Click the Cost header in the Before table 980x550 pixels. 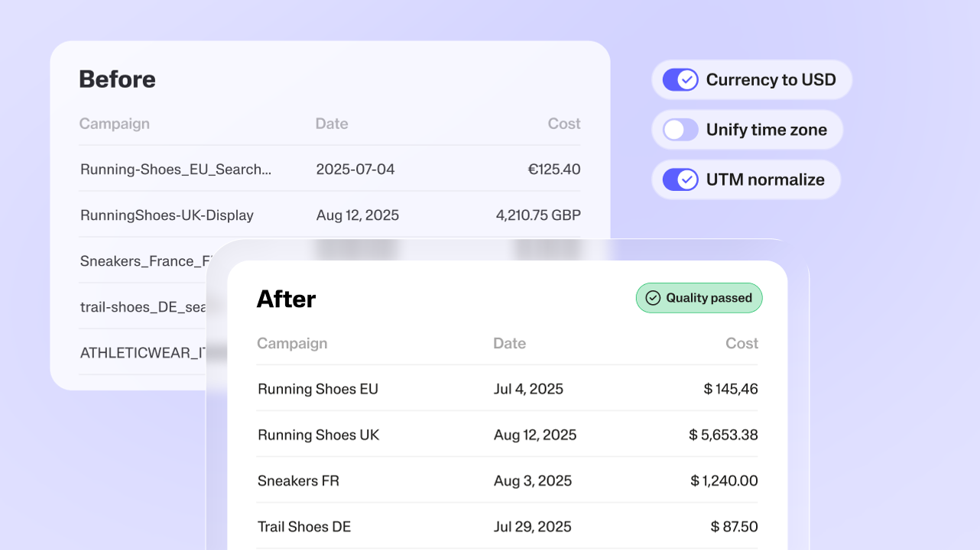pos(563,124)
